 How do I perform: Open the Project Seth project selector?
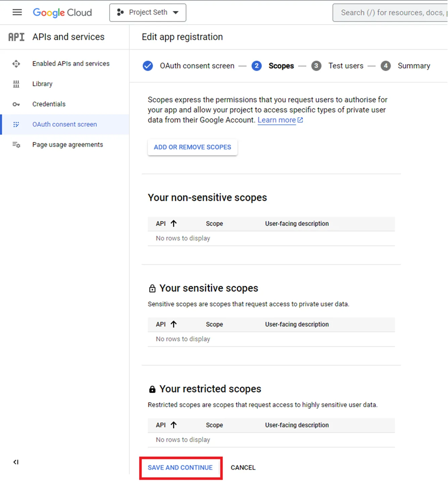click(148, 13)
